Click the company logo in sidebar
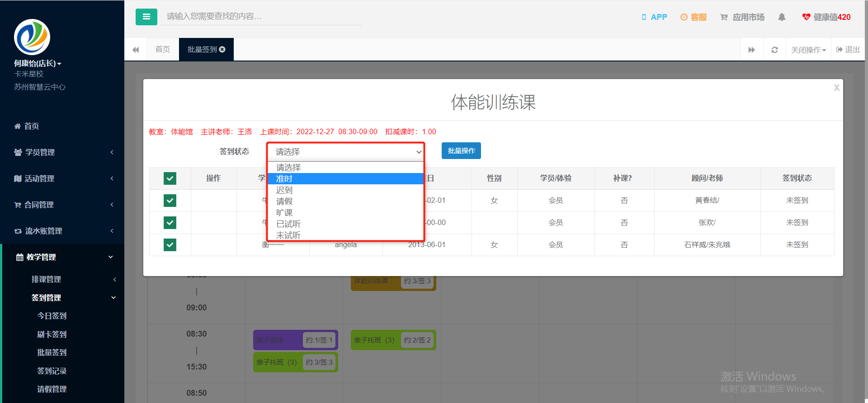868x403 pixels. coord(32,37)
